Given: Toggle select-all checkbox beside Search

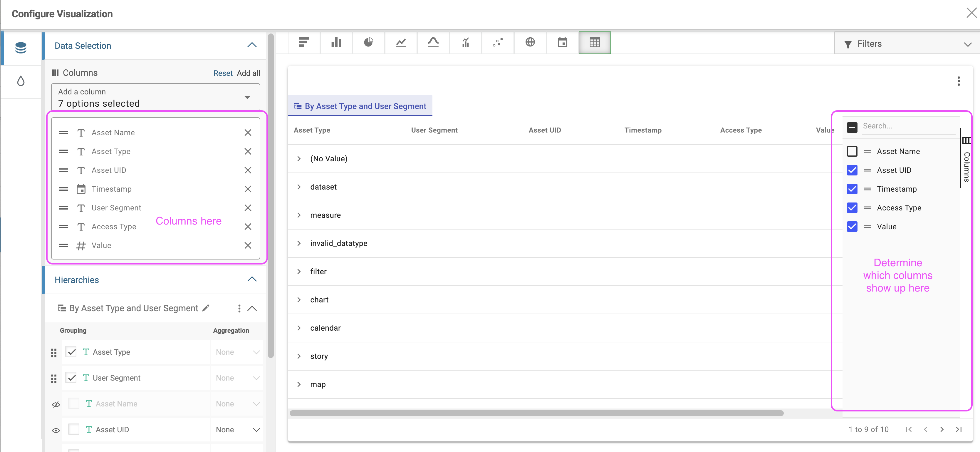Looking at the screenshot, I should tap(852, 127).
